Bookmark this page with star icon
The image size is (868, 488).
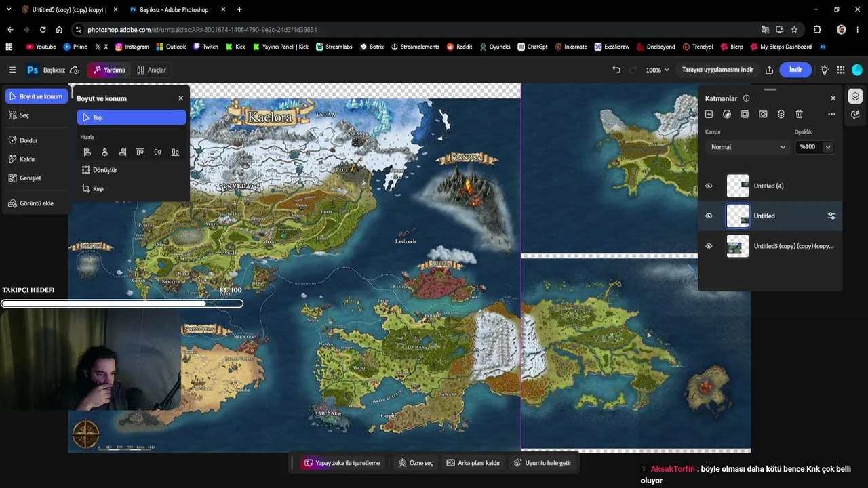tap(794, 30)
